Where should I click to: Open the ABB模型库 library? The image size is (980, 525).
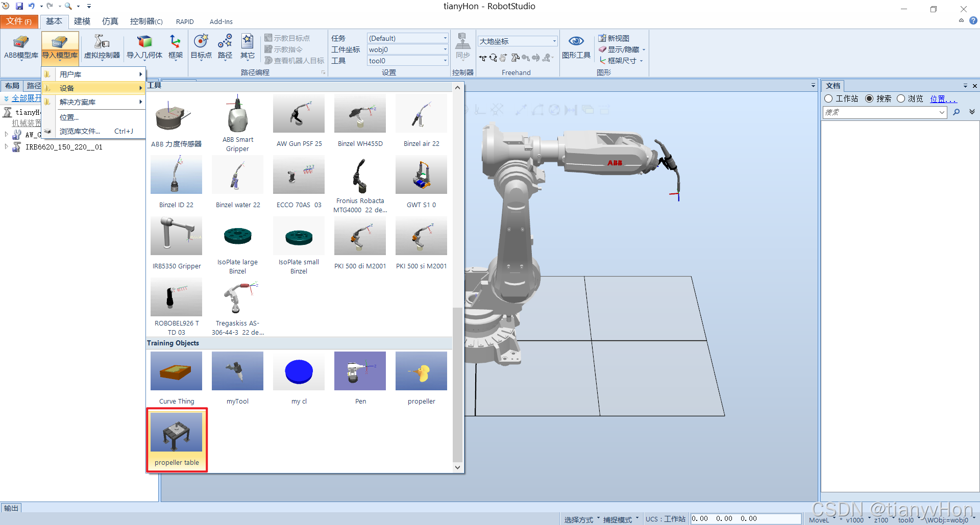tap(21, 47)
